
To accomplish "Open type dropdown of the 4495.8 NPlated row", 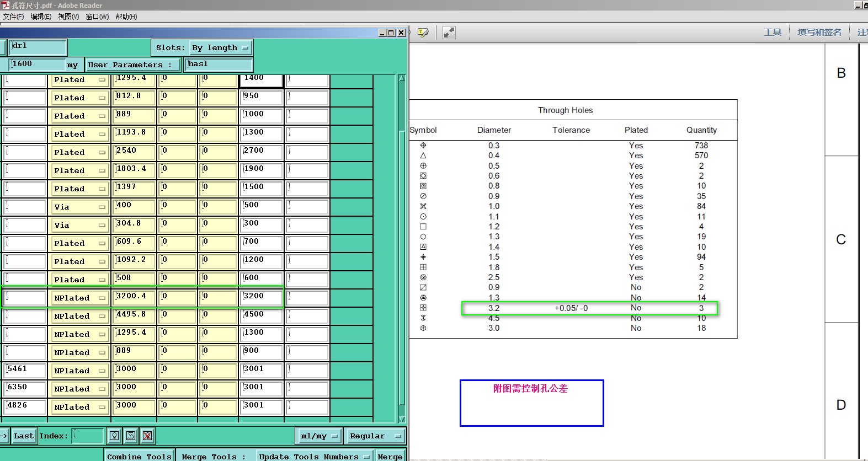I will [79, 316].
